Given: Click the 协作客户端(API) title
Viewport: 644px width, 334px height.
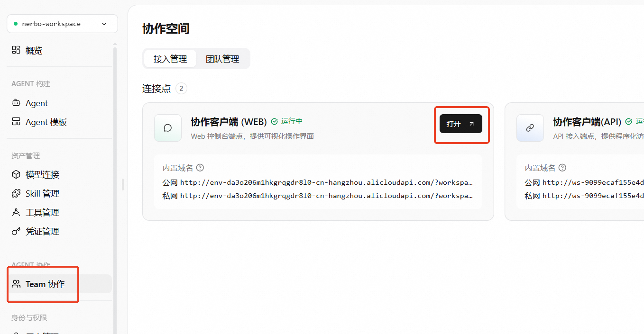Looking at the screenshot, I should pyautogui.click(x=587, y=122).
